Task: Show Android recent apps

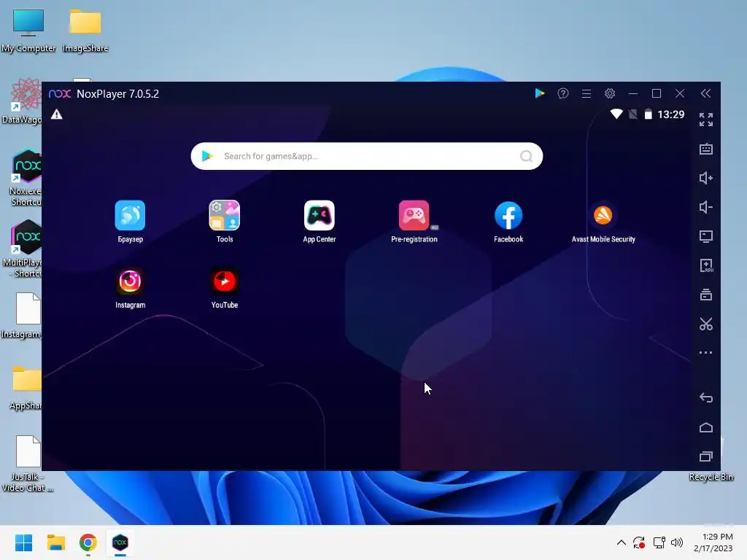Action: (706, 456)
